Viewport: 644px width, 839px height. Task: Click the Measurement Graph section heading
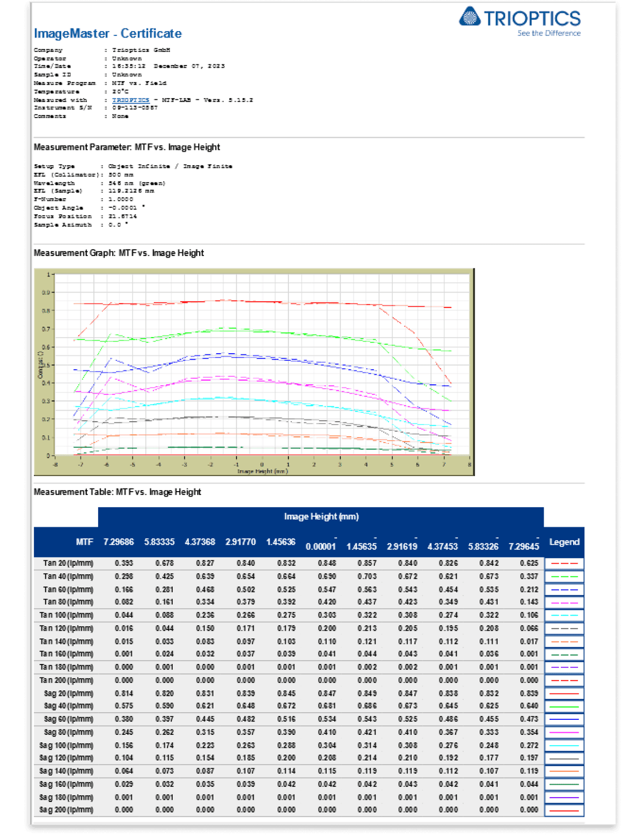[x=119, y=253]
